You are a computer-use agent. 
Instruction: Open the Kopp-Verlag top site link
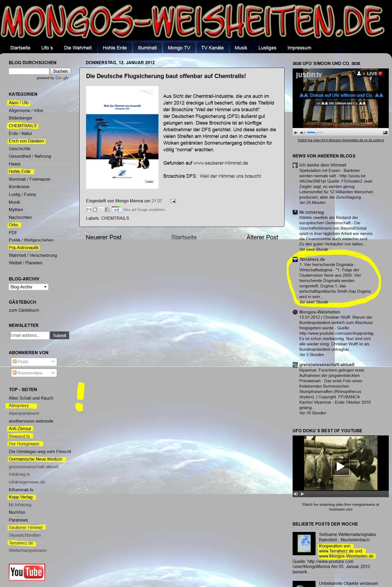21,497
